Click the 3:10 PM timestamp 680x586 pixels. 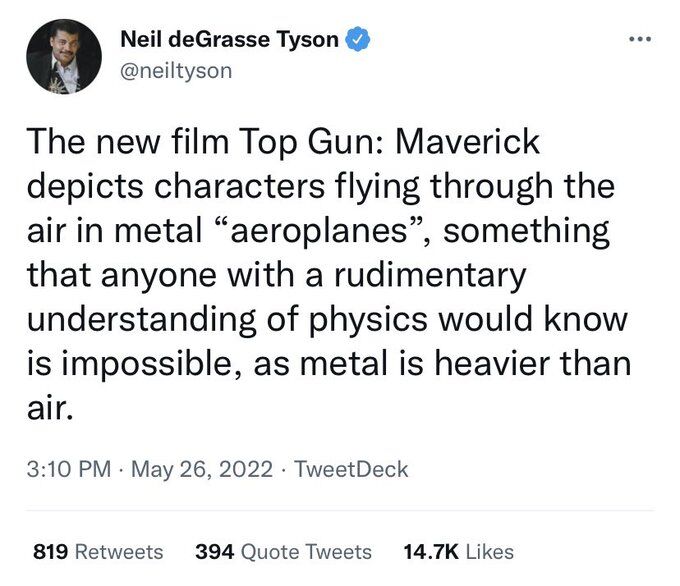pyautogui.click(x=69, y=469)
